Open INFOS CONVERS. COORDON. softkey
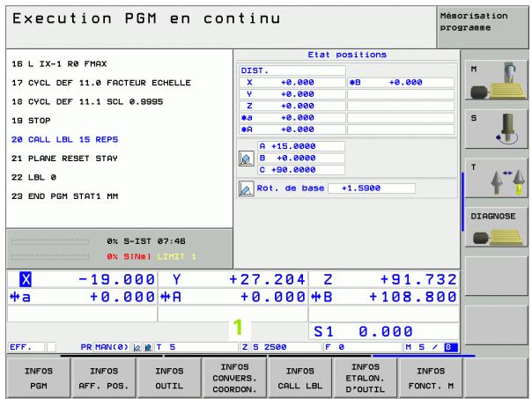Image resolution: width=532 pixels, height=399 pixels. (234, 378)
